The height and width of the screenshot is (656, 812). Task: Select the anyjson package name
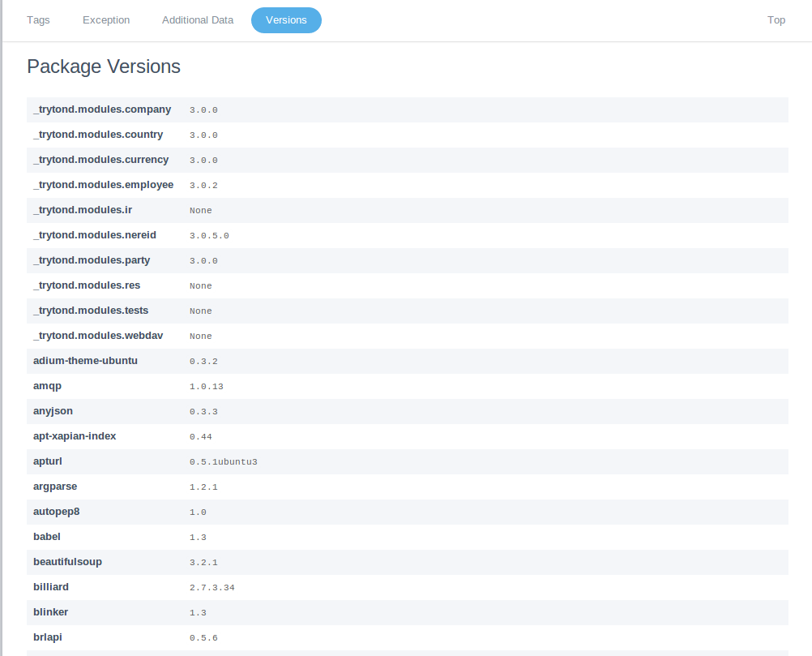point(53,411)
